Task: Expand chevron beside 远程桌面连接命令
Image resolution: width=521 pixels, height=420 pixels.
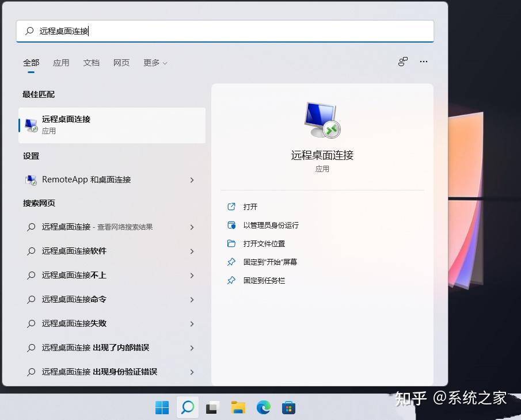Action: (x=192, y=300)
